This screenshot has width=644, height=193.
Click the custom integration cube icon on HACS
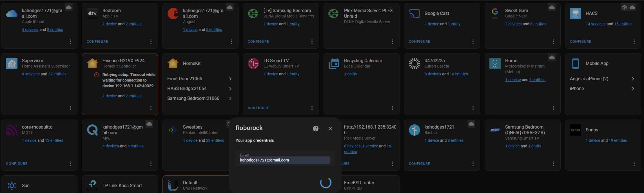click(625, 8)
